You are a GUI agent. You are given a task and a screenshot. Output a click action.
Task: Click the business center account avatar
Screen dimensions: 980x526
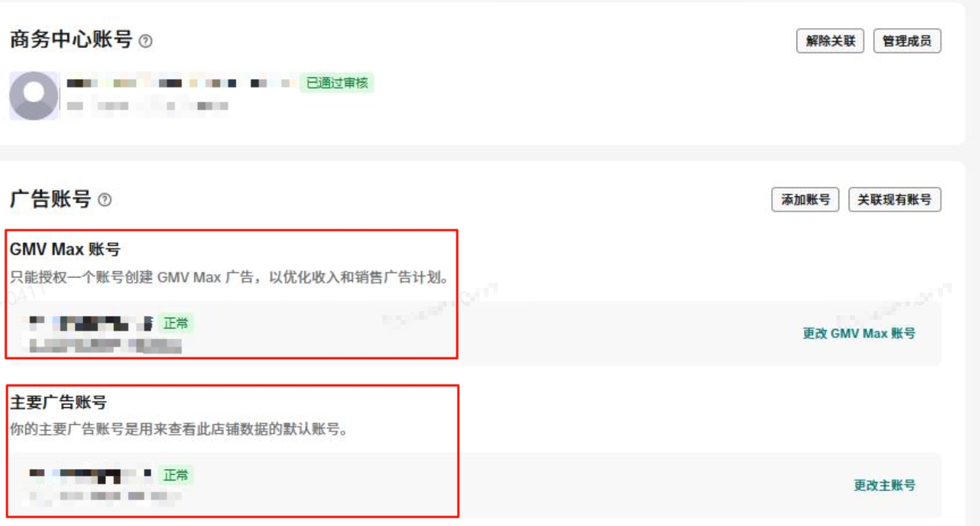tap(34, 95)
